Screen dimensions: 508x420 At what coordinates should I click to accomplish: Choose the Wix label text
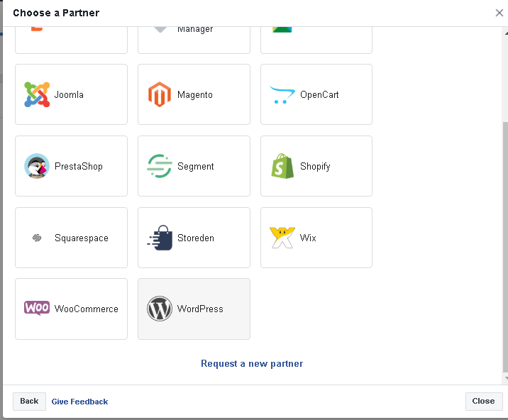coord(308,238)
